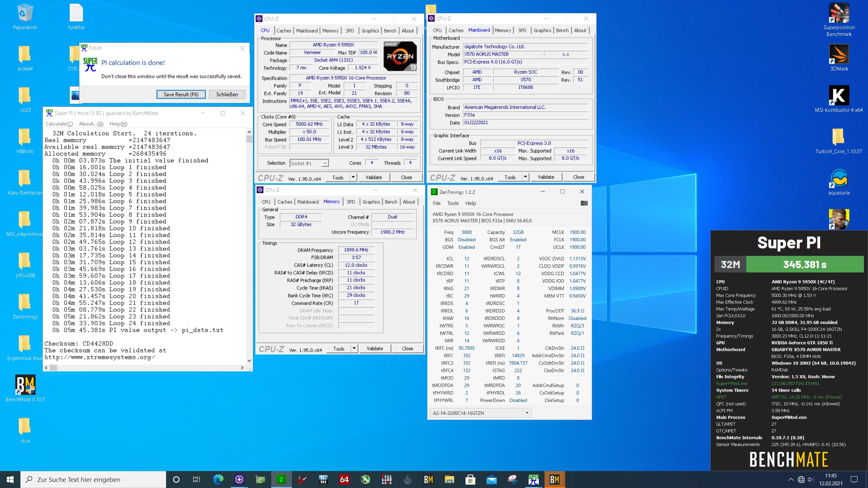Open the Bench tab in the CPU-Z CPU window
The width and height of the screenshot is (868, 488).
click(390, 30)
